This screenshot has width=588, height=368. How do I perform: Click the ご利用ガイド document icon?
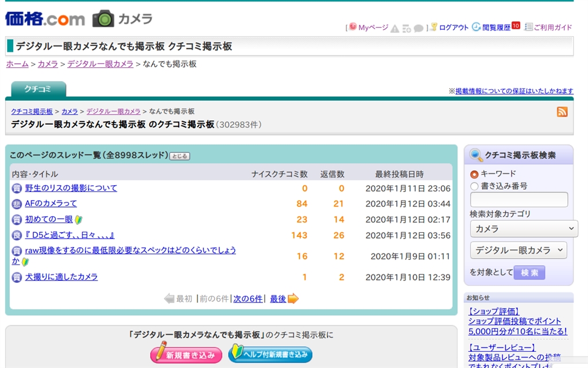click(528, 26)
